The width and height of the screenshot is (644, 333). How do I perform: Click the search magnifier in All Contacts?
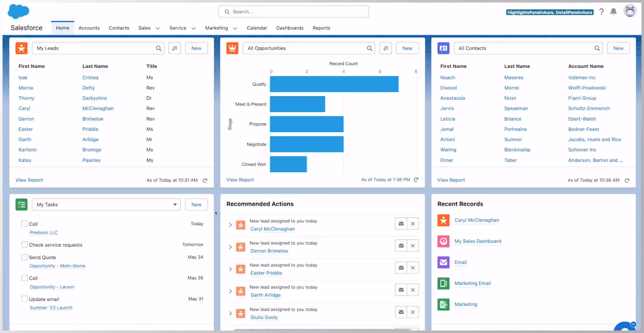click(x=597, y=48)
